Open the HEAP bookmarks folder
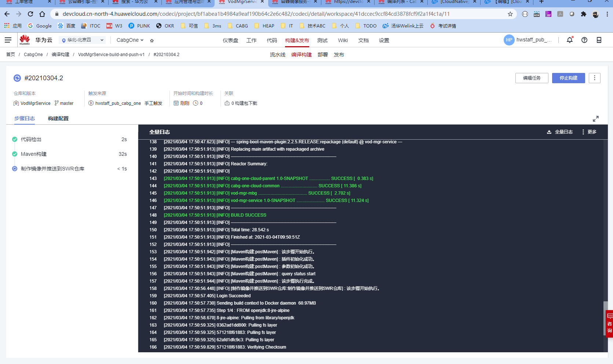This screenshot has width=613, height=364. pyautogui.click(x=264, y=26)
